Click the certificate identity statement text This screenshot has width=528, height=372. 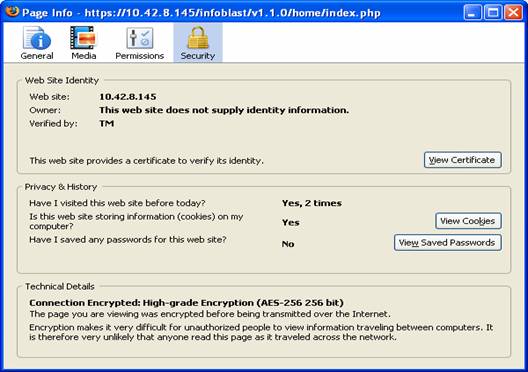pos(146,161)
